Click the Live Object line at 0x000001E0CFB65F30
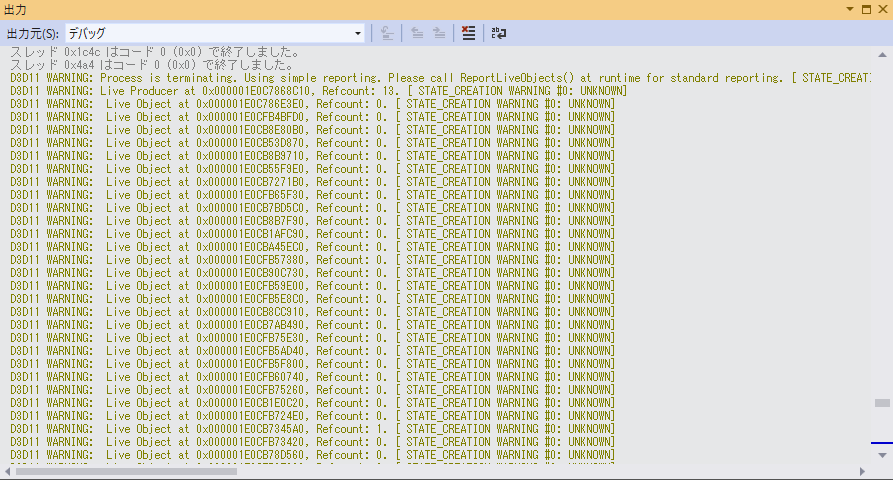The height and width of the screenshot is (480, 893). (313, 195)
